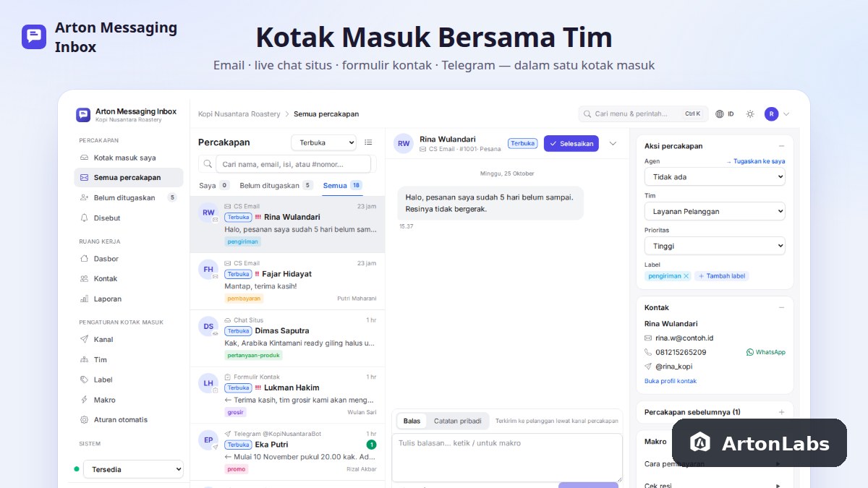Click the Kanal paper-plane icon
The height and width of the screenshot is (488, 868).
click(x=85, y=339)
